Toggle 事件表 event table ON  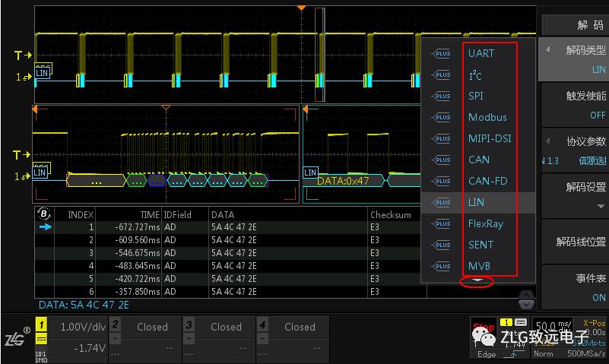click(x=576, y=287)
